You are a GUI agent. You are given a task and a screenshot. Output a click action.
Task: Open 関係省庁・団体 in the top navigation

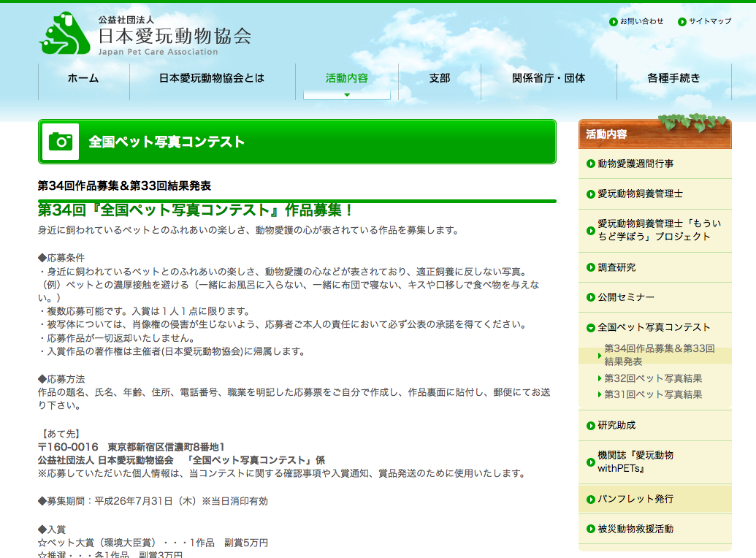(549, 78)
